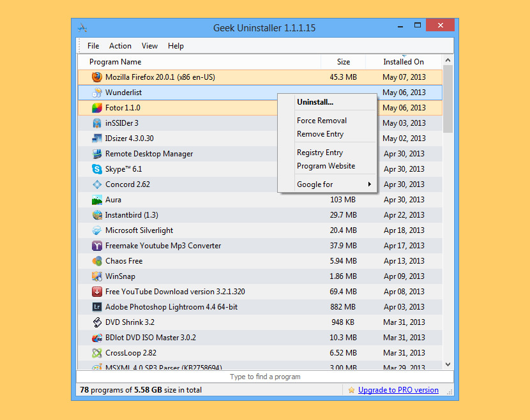This screenshot has height=420, width=530.
Task: Click the inSSIDer 3 icon
Action: pos(97,123)
